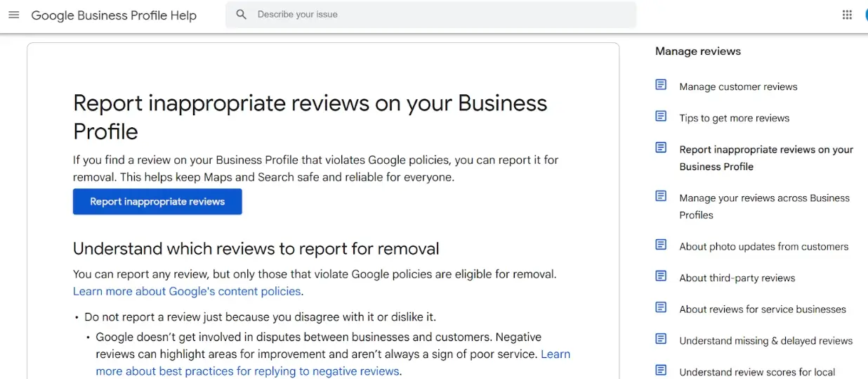
Task: Open About photo updates from customers
Action: pos(763,247)
